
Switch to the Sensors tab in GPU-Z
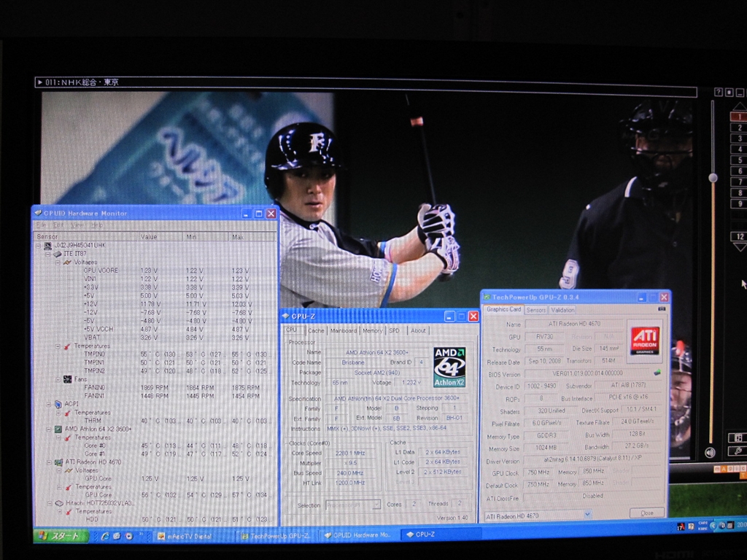[536, 310]
